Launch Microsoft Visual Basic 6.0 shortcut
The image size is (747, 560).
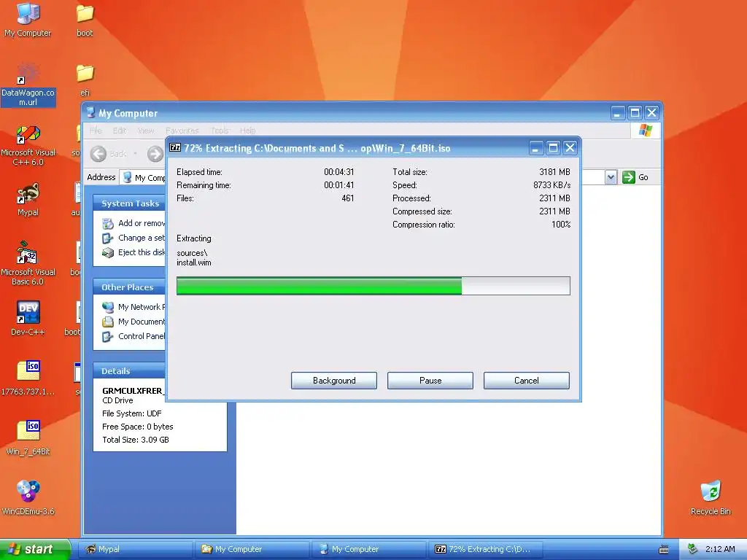click(x=28, y=264)
